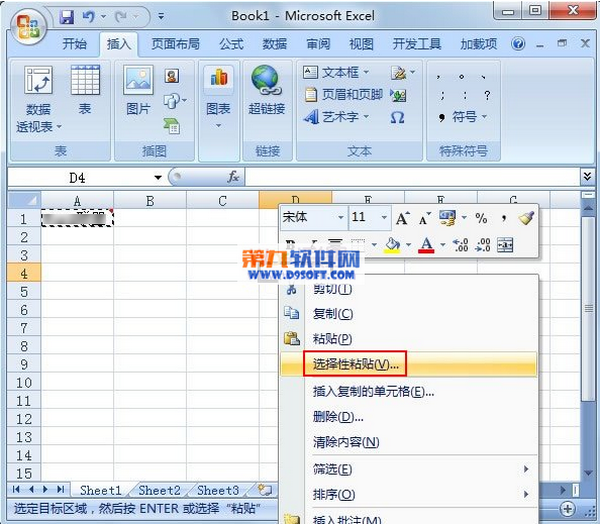Screen dimensions: 600x524
Task: Grow font size in mini toolbar
Action: click(x=402, y=218)
